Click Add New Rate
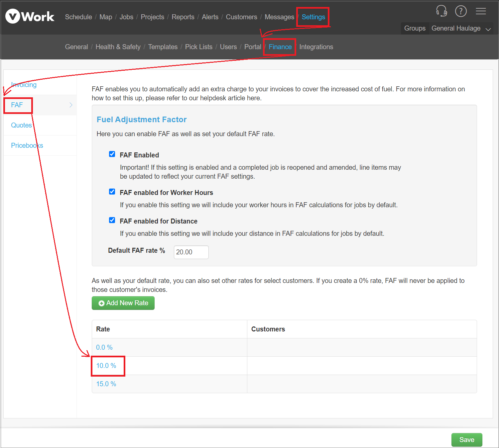The image size is (499, 448). (123, 303)
